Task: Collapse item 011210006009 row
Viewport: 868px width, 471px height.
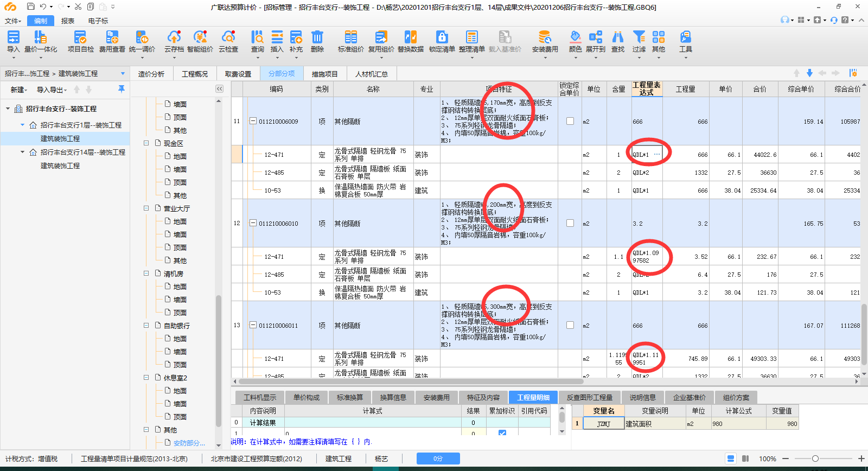Action: [253, 122]
